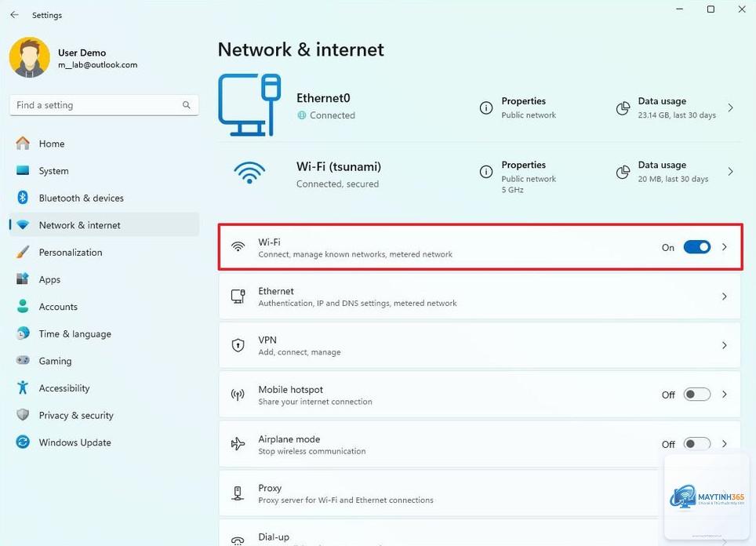Click the Privacy & security shield icon

[23, 414]
